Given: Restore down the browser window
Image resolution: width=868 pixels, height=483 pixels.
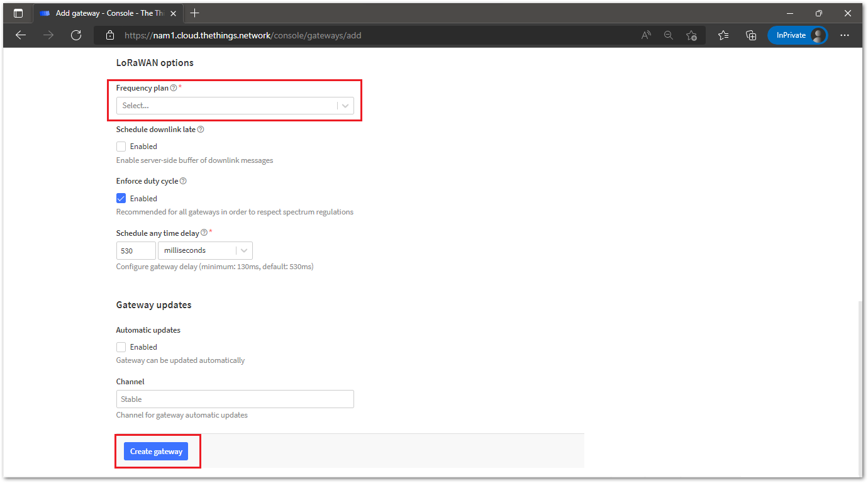Looking at the screenshot, I should coord(818,13).
